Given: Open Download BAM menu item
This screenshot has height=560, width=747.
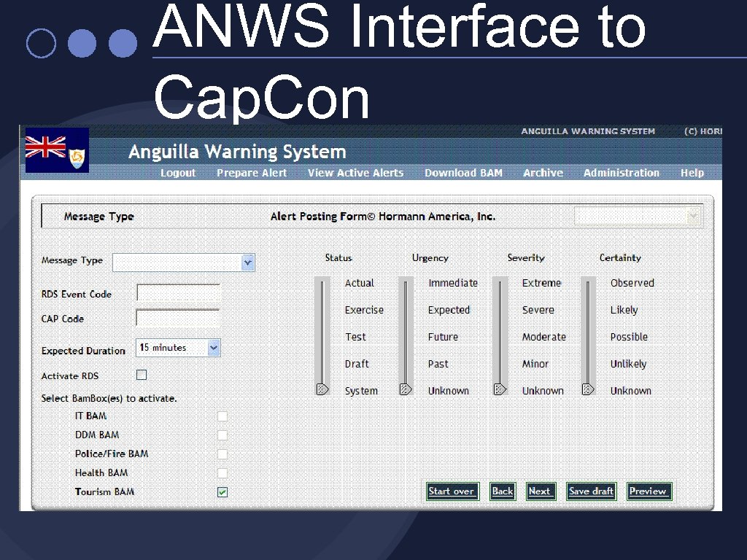Looking at the screenshot, I should (x=463, y=173).
